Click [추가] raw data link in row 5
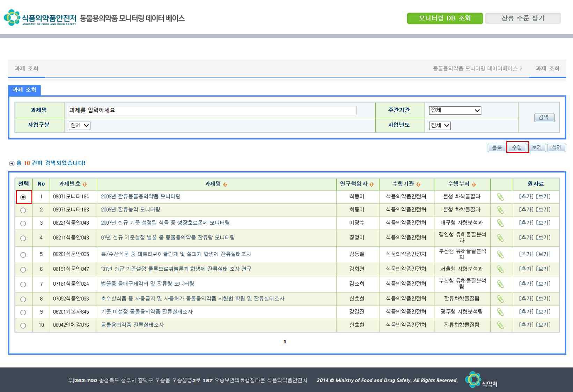Viewport: 573px width, 392px height. click(526, 254)
